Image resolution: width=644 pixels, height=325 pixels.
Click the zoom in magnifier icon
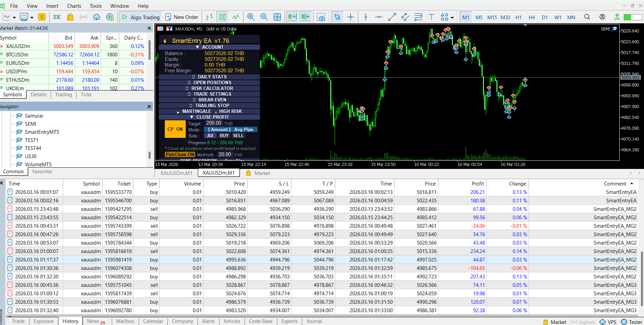coord(251,17)
